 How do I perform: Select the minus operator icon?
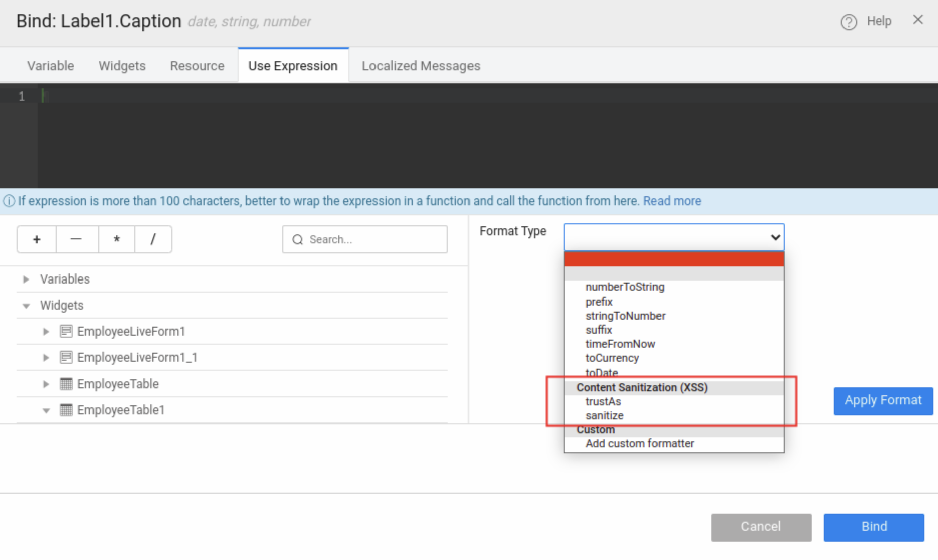click(76, 239)
